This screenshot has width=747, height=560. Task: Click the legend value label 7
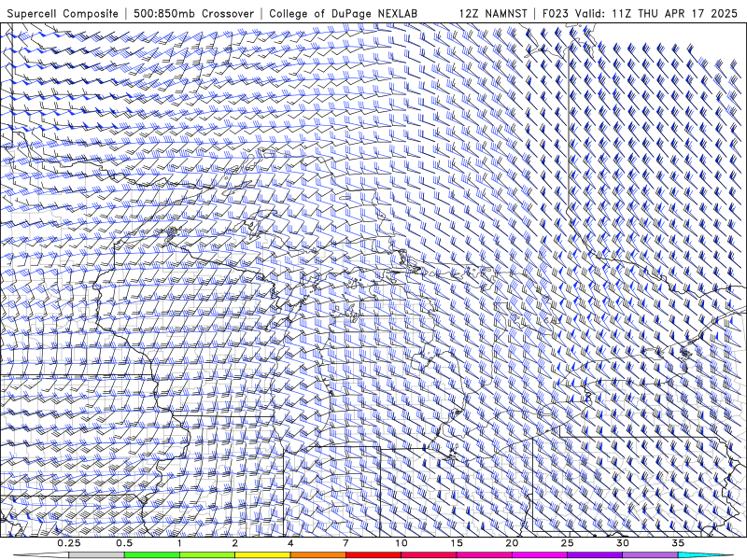[x=345, y=543]
